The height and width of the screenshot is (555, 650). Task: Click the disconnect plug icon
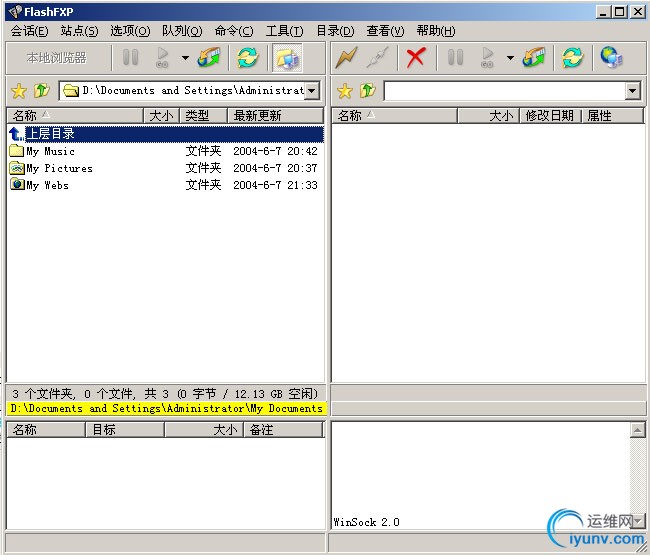click(x=378, y=58)
